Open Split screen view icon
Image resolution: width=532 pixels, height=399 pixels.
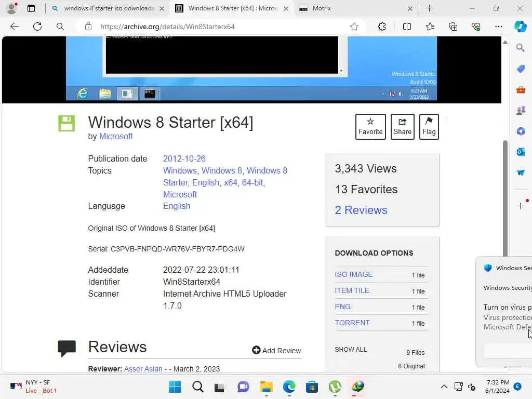tap(407, 26)
